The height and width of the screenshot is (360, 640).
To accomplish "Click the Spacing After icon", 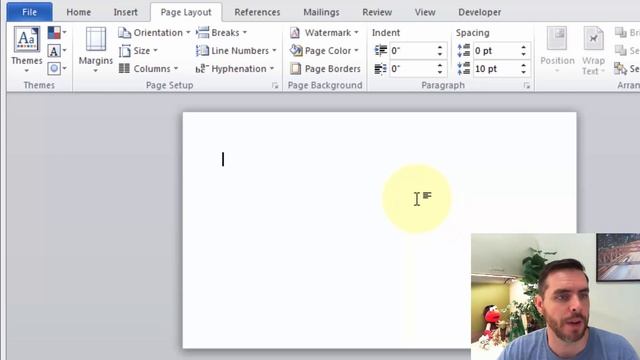I will click(x=464, y=69).
